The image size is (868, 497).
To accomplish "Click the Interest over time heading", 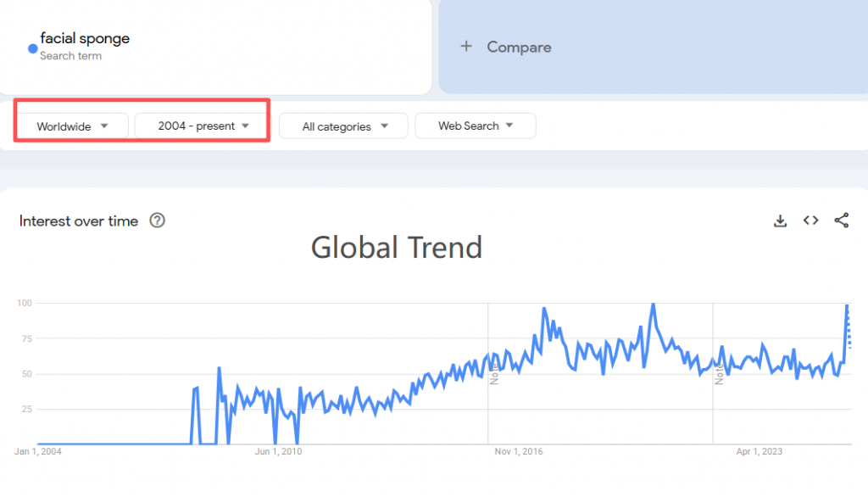I will coord(79,221).
